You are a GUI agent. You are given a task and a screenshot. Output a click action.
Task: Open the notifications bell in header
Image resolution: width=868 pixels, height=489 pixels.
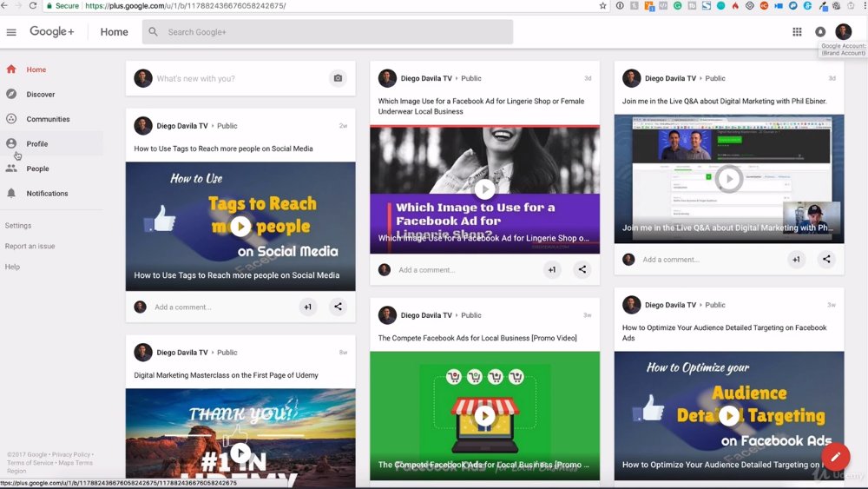(x=820, y=32)
